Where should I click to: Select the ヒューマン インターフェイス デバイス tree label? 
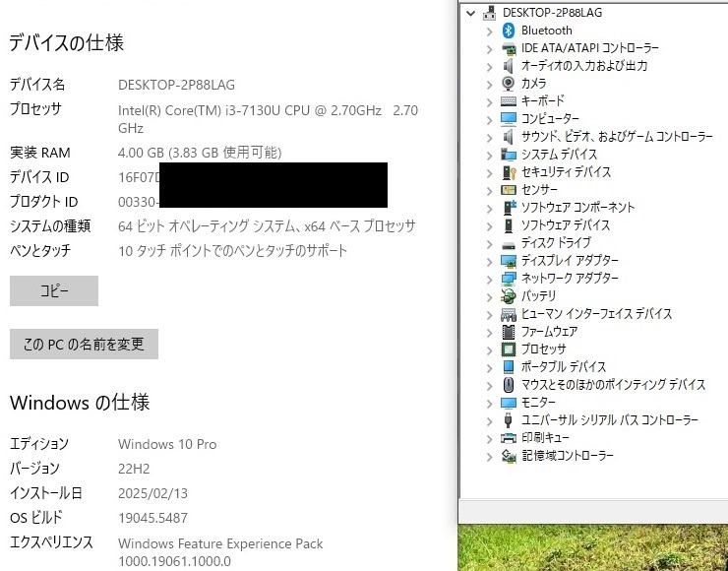pyautogui.click(x=596, y=314)
